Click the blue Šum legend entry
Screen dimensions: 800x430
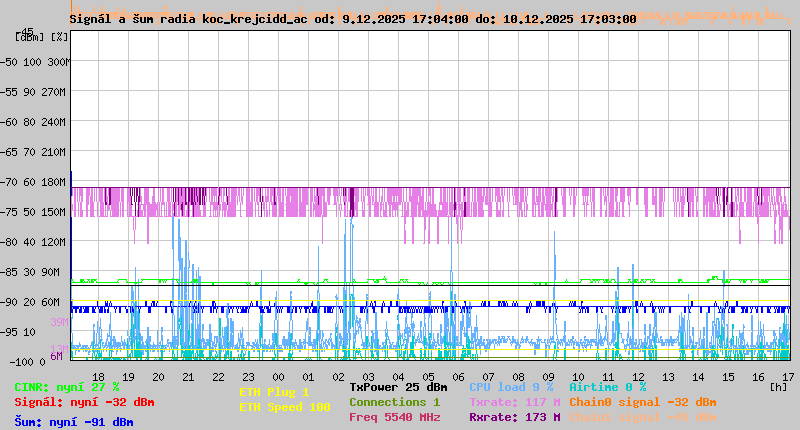[x=73, y=421]
